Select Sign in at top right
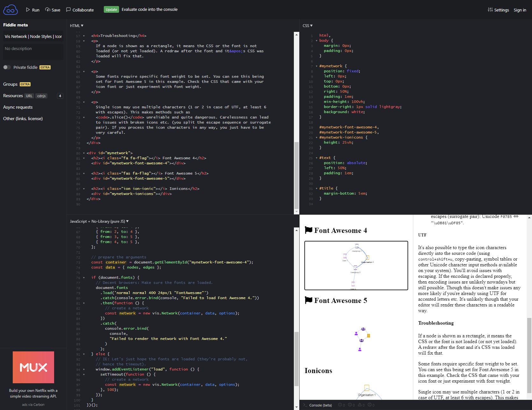Image resolution: width=532 pixels, height=410 pixels. coord(520,10)
